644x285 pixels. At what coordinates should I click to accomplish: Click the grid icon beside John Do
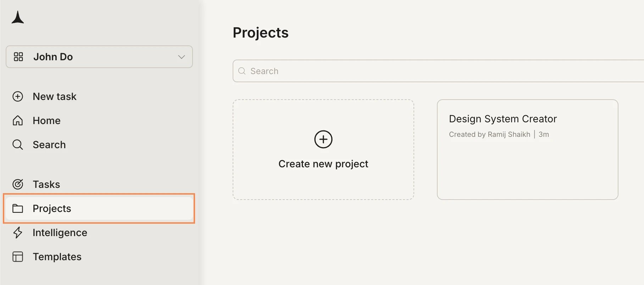point(18,57)
